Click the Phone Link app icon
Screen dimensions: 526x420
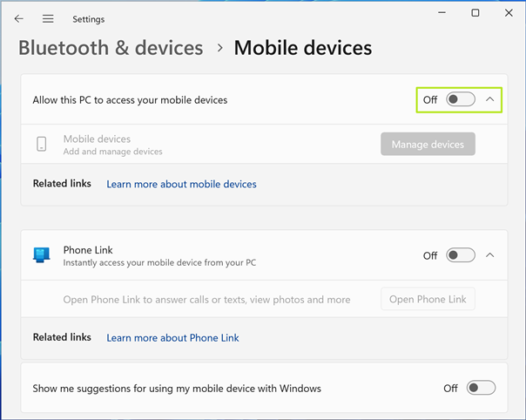pyautogui.click(x=41, y=255)
